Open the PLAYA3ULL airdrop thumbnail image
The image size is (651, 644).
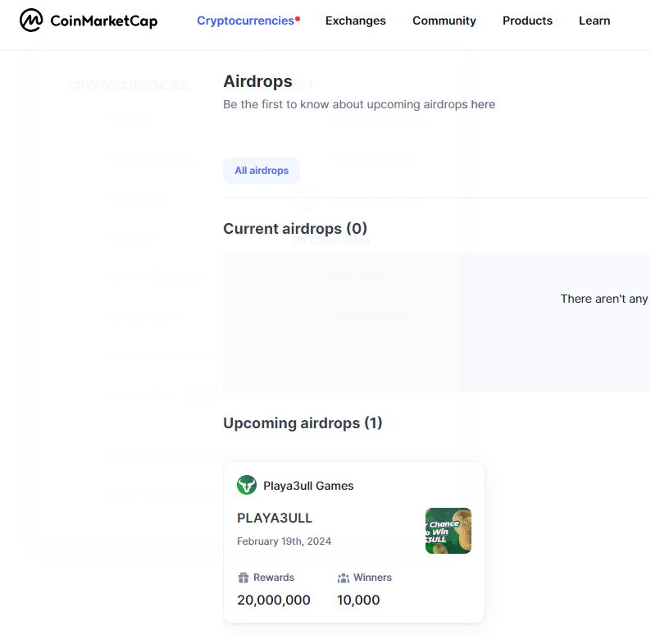(x=448, y=531)
